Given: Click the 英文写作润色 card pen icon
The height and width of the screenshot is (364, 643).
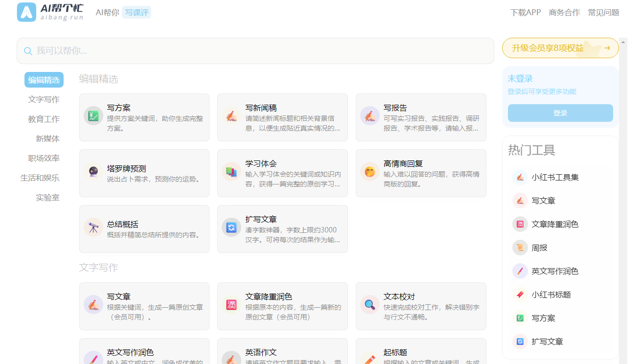Looking at the screenshot, I should click(x=93, y=359).
